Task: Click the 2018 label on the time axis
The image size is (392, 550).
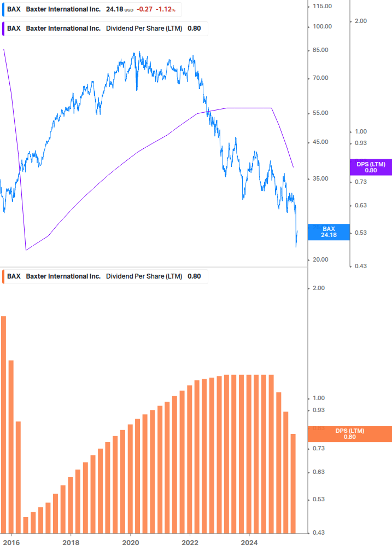Action: point(71,543)
